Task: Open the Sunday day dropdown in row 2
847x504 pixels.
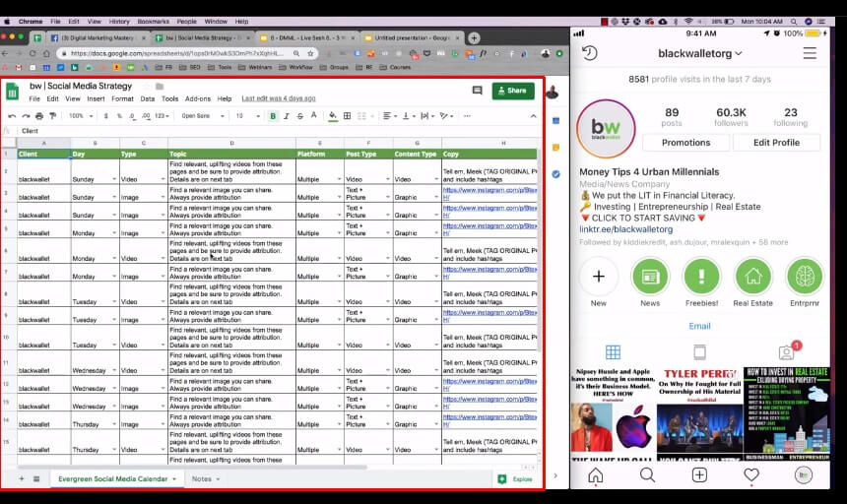Action: [x=114, y=179]
